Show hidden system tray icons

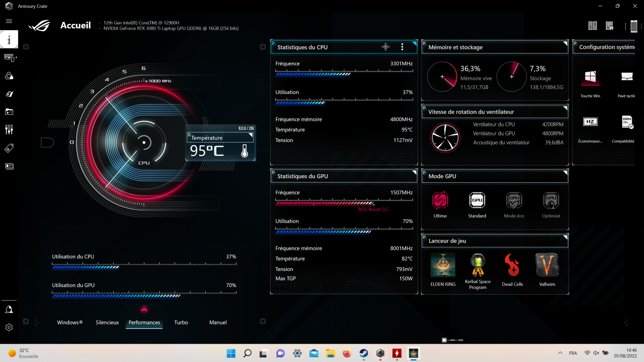560,353
